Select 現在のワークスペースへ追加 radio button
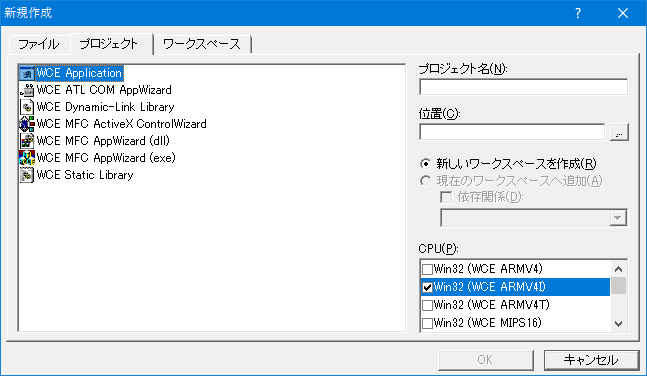Viewport: 647px width, 376px height. click(x=425, y=181)
